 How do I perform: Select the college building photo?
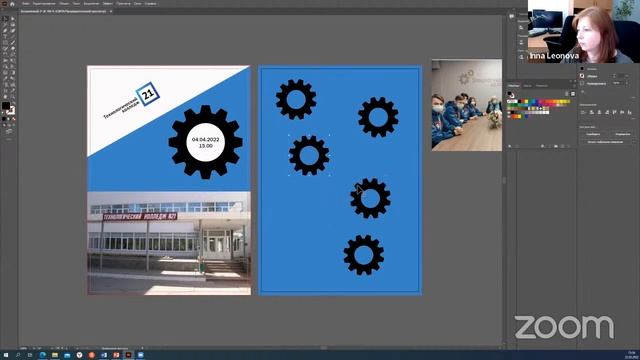[x=169, y=243]
